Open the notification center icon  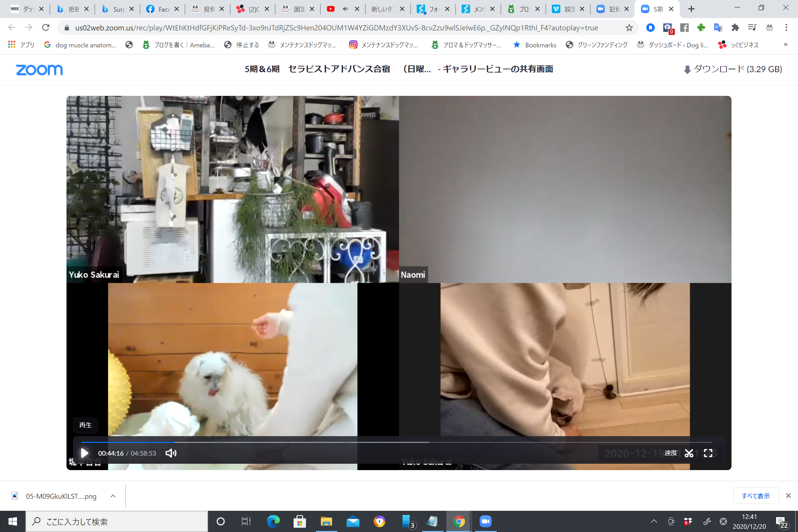[782, 521]
